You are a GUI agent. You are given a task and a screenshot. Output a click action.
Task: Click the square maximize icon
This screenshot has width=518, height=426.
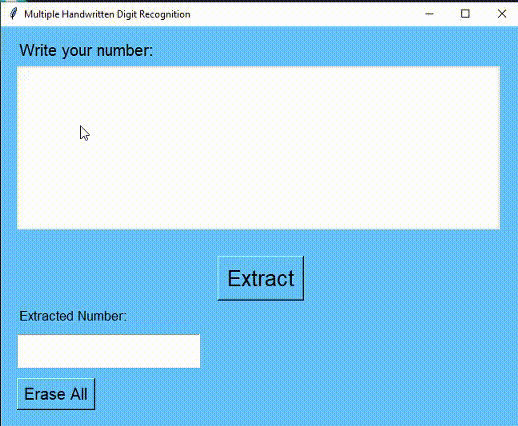click(x=465, y=14)
